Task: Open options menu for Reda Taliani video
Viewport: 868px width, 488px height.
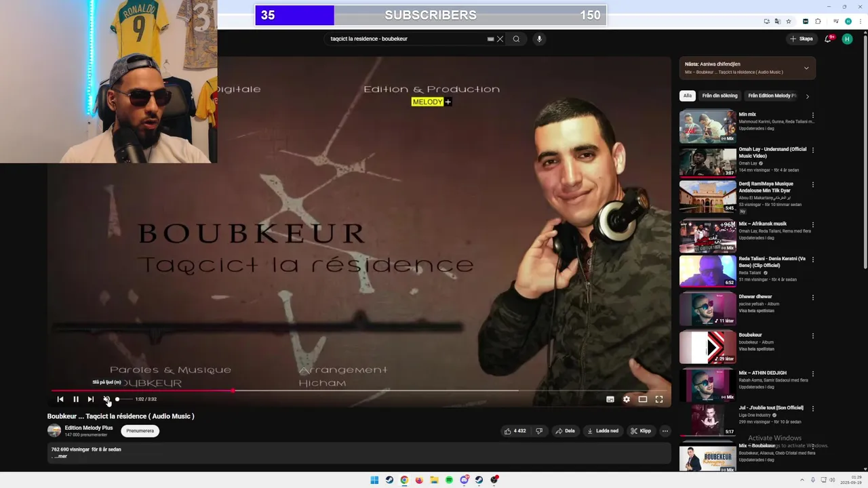Action: [813, 260]
